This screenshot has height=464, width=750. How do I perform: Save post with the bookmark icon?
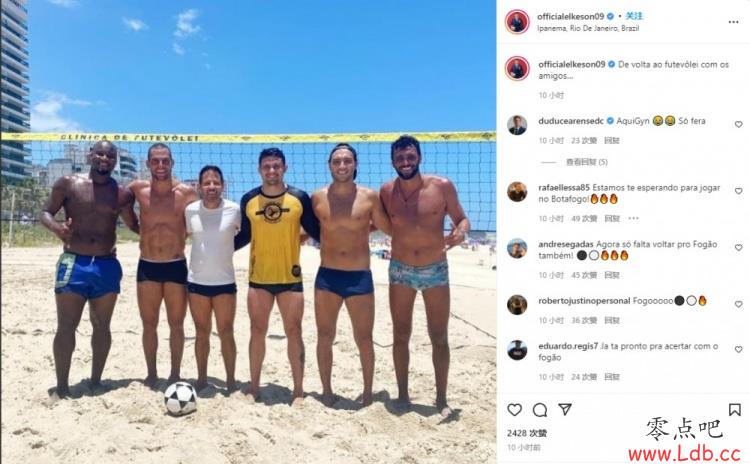point(735,409)
